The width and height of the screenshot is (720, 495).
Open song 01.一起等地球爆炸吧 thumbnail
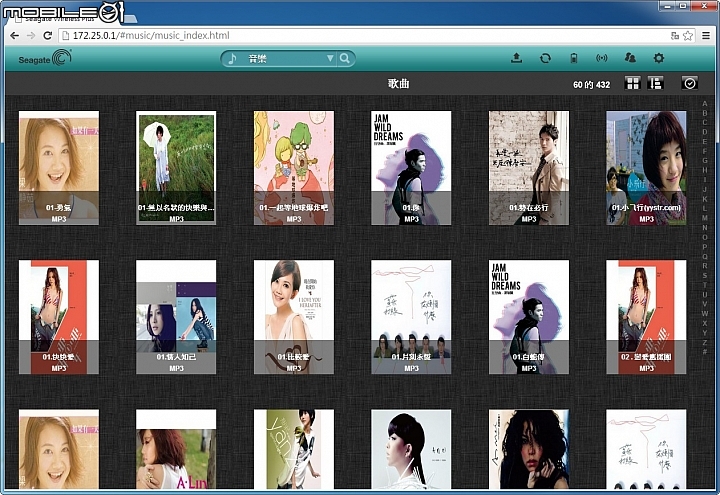[x=294, y=168]
